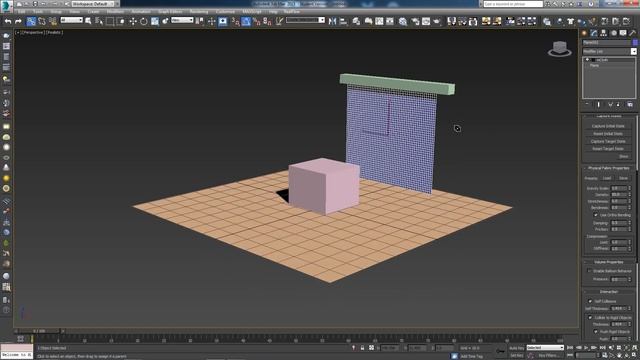Choose the Select and Rotate tool
Image resolution: width=640 pixels, height=360 pixels.
[144, 21]
